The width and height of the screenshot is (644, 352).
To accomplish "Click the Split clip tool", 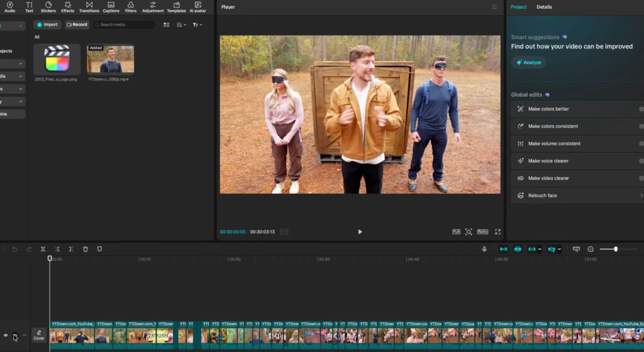I will point(43,249).
